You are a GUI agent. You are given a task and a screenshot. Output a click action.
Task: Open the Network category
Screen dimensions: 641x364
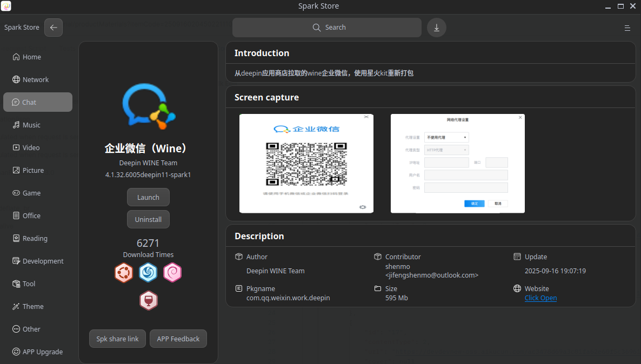[x=38, y=80]
